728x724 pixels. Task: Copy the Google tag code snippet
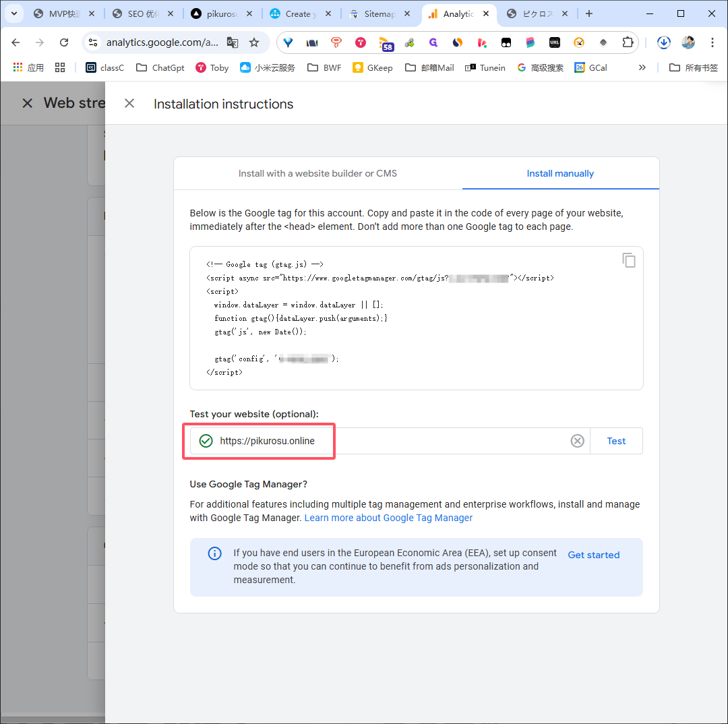tap(629, 260)
